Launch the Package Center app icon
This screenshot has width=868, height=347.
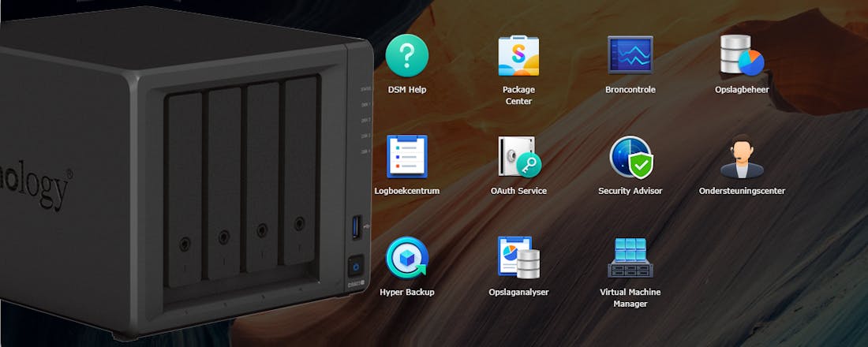click(x=518, y=55)
